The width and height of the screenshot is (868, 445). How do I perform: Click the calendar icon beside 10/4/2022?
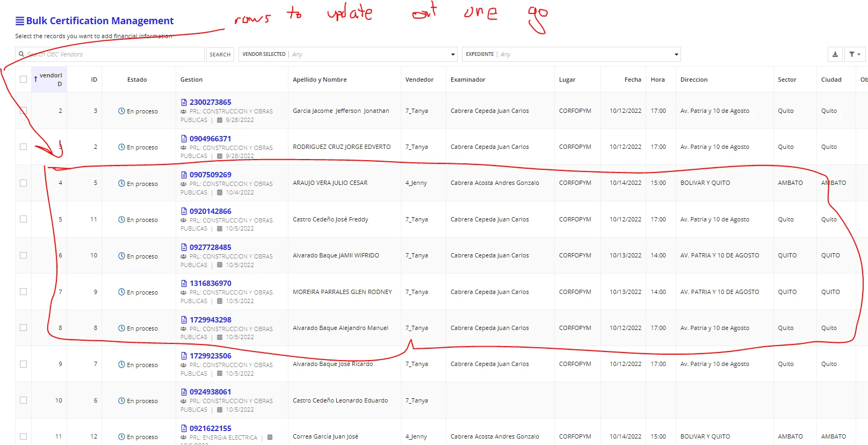[220, 192]
